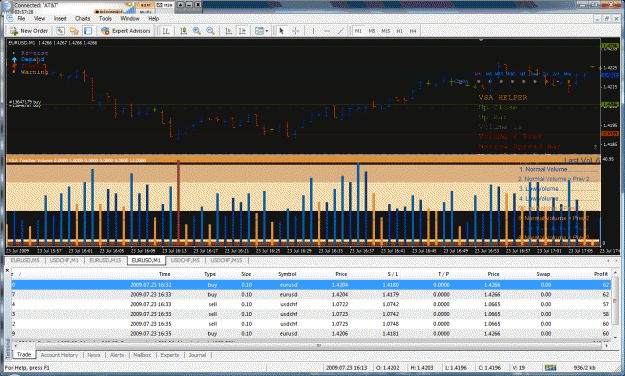Viewport: 625px width, 376px height.
Task: Sort orders by the Profit column
Action: (x=601, y=274)
